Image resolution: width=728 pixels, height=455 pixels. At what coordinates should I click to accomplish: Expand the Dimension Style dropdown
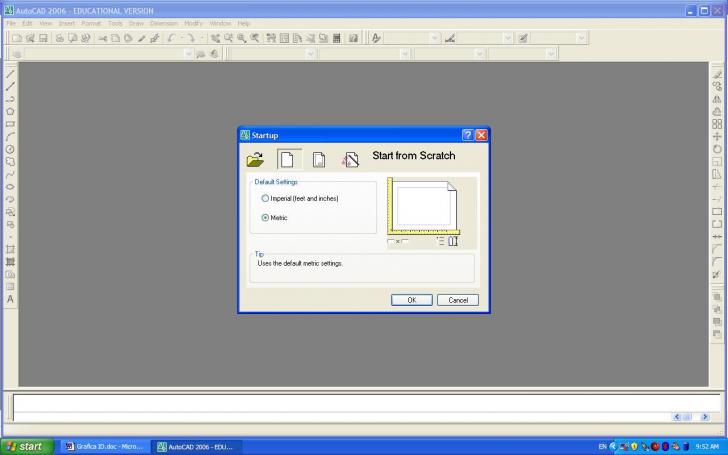(507, 38)
